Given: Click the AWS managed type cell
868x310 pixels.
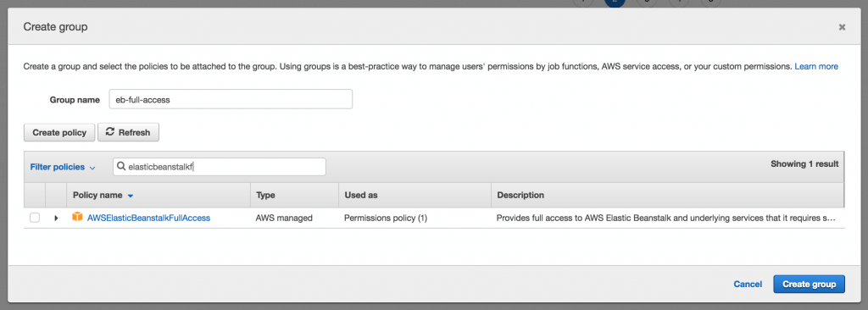Looking at the screenshot, I should (x=284, y=219).
